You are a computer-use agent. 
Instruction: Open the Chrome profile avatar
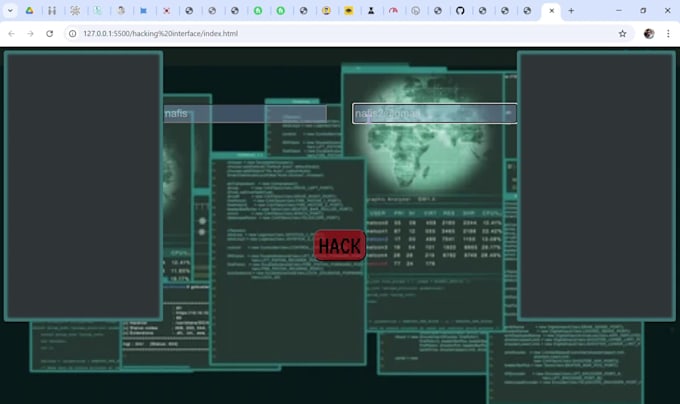coord(649,33)
